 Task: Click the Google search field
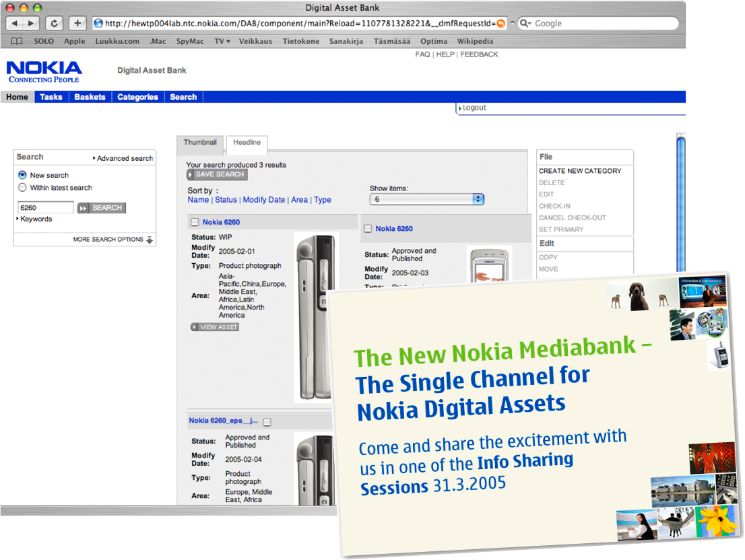pyautogui.click(x=597, y=24)
